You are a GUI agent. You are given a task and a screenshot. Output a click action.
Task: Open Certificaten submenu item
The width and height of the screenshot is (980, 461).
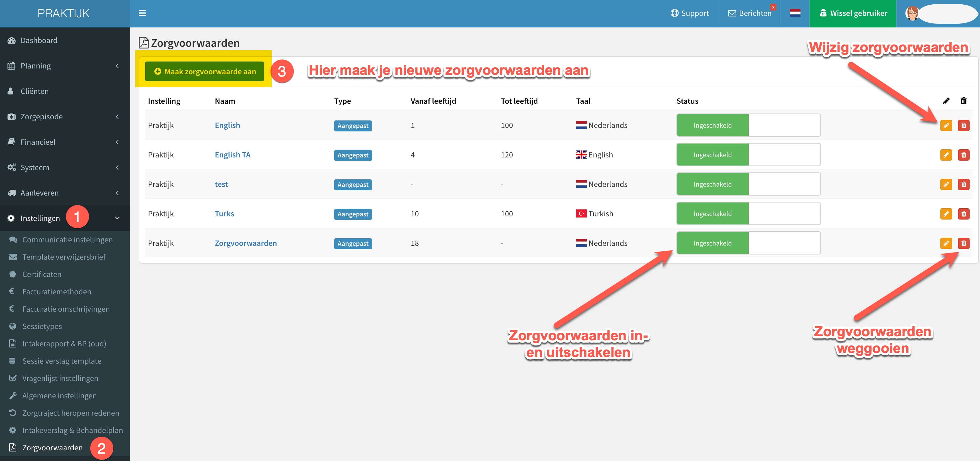click(x=65, y=274)
